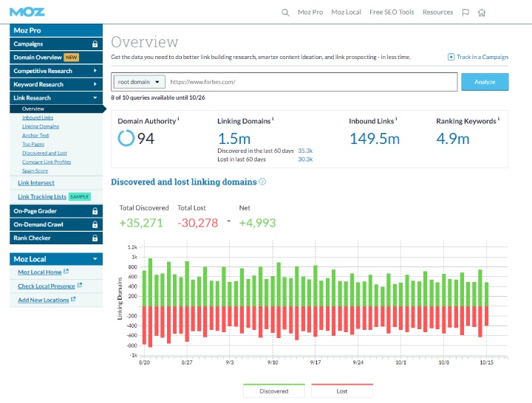Image resolution: width=532 pixels, height=403 pixels.
Task: Open Discovered and Lost sidebar link
Action: (44, 154)
